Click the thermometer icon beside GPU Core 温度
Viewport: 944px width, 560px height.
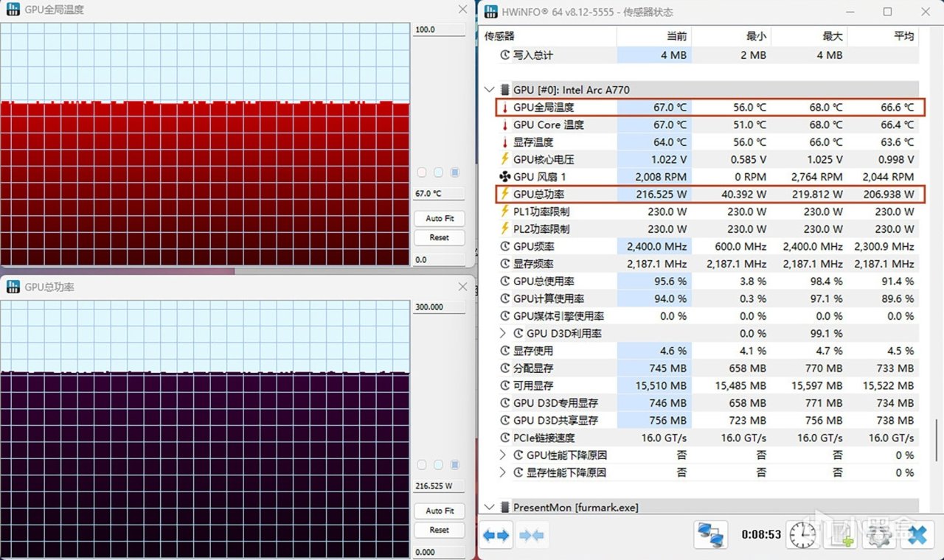point(505,125)
